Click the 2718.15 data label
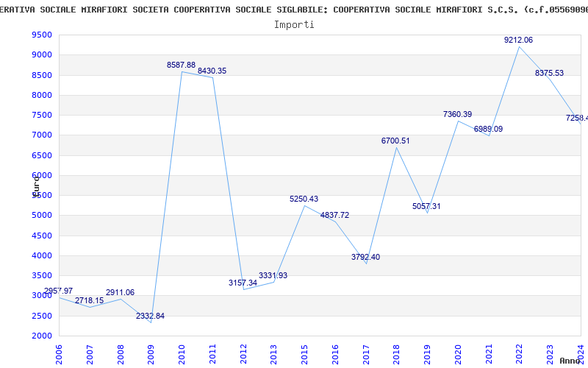 (89, 301)
